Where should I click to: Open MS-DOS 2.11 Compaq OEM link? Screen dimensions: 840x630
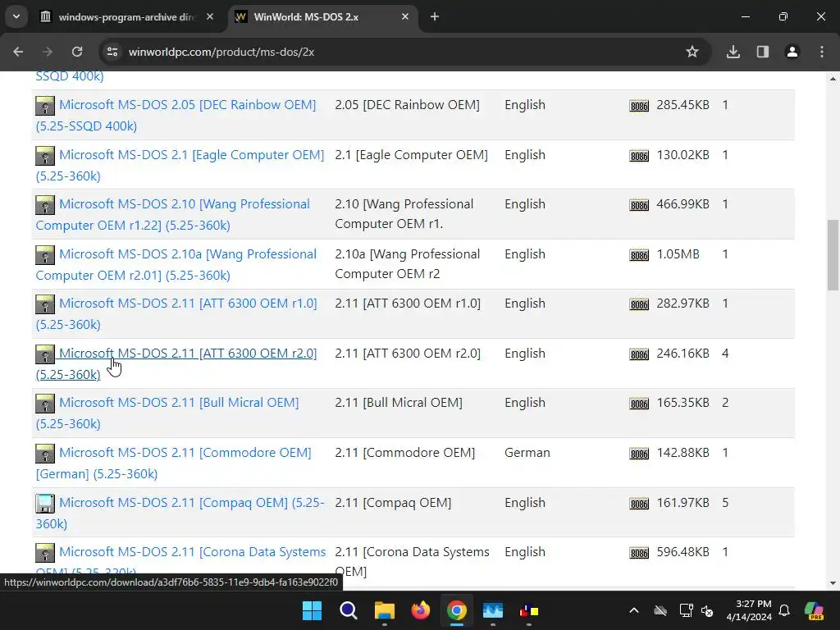point(191,503)
